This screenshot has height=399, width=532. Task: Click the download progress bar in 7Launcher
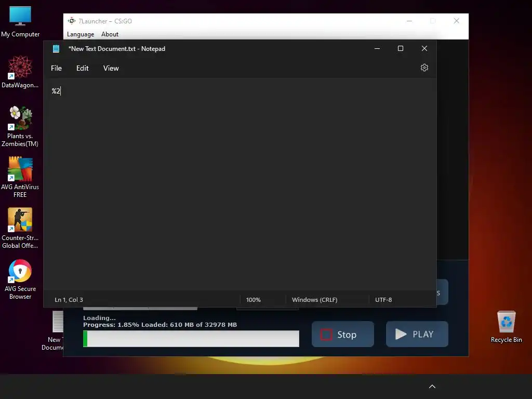[x=191, y=339]
